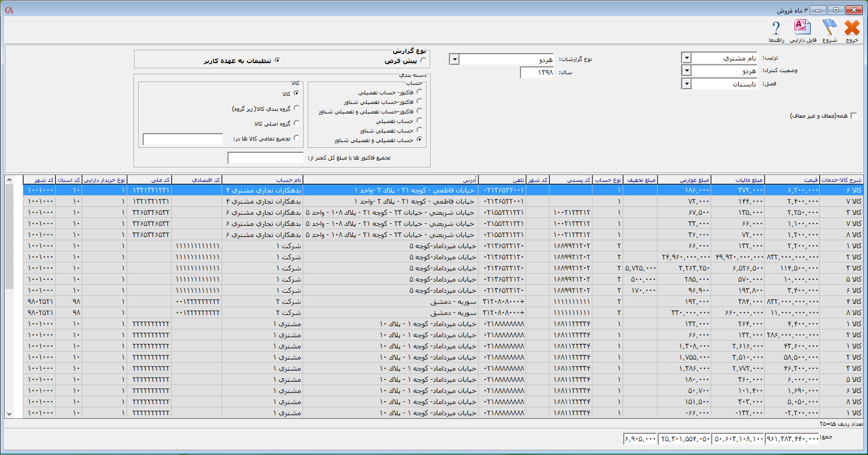
Task: Click the نام حساب column header
Action: [x=262, y=180]
